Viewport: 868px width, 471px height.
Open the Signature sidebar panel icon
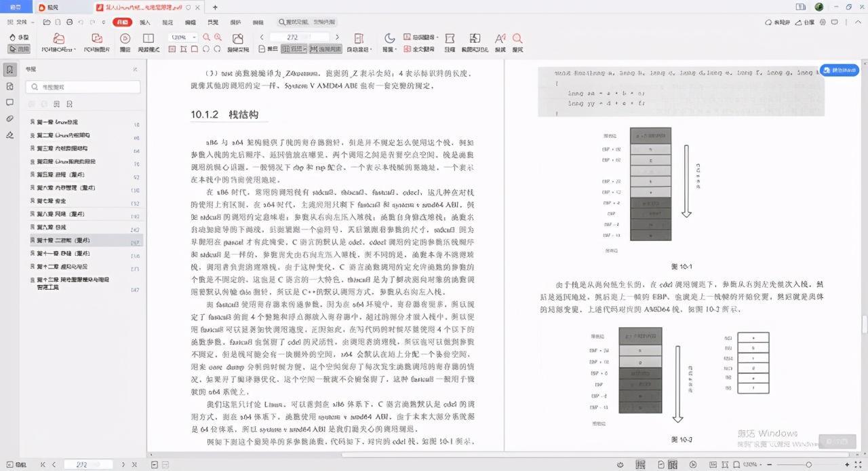pos(10,134)
